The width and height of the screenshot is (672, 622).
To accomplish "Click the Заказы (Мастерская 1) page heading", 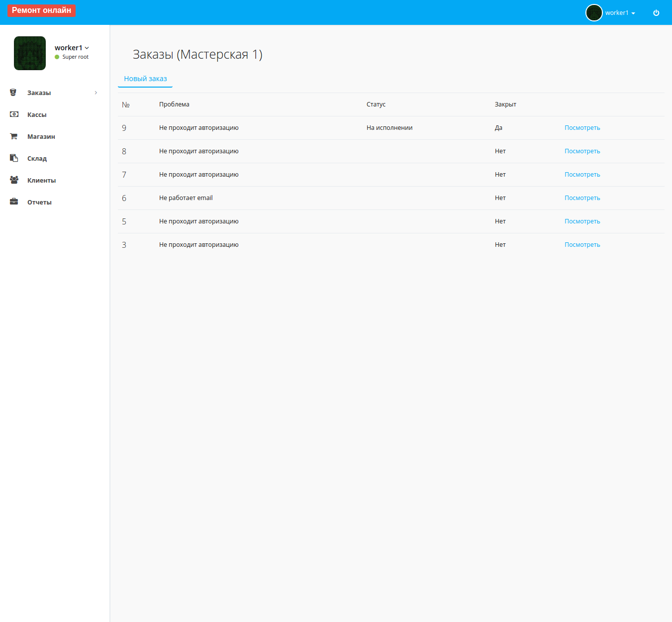I will point(197,54).
